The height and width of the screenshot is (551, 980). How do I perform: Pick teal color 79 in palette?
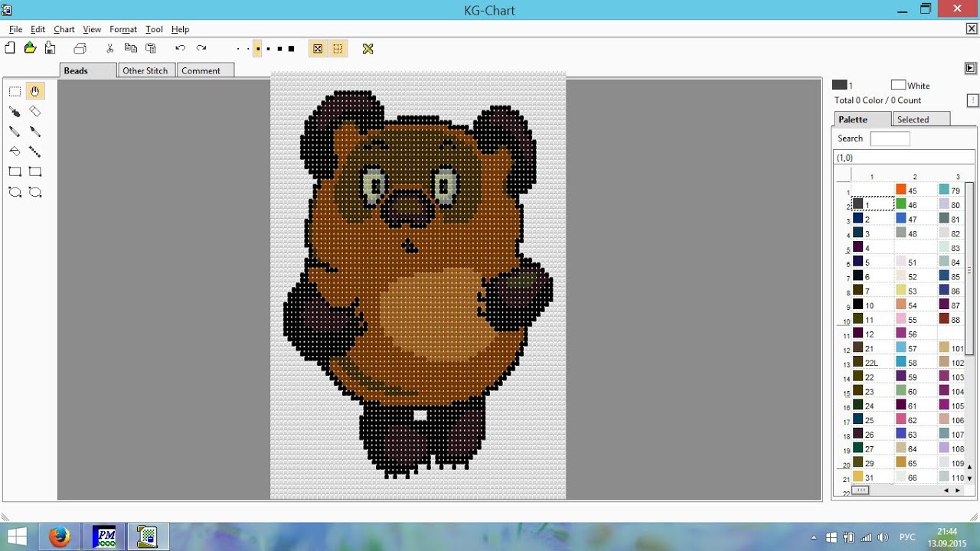tap(945, 190)
